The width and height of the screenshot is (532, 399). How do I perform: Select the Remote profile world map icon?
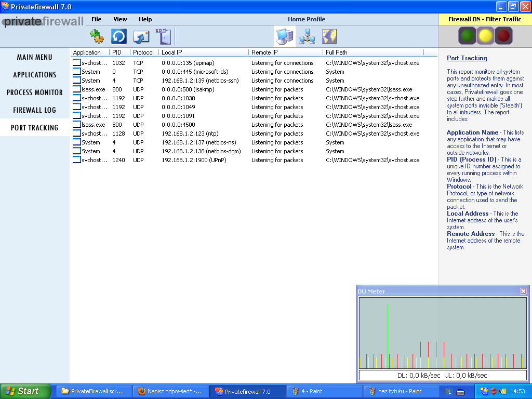point(329,37)
